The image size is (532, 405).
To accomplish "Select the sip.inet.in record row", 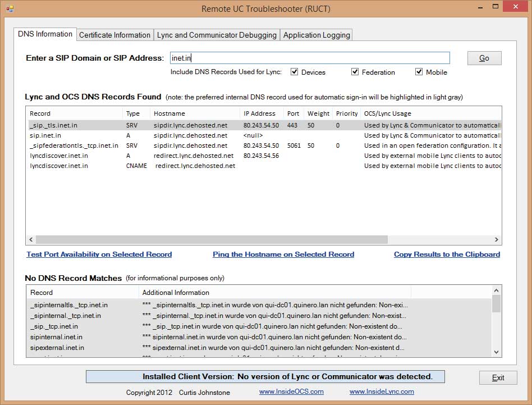I will (265, 135).
